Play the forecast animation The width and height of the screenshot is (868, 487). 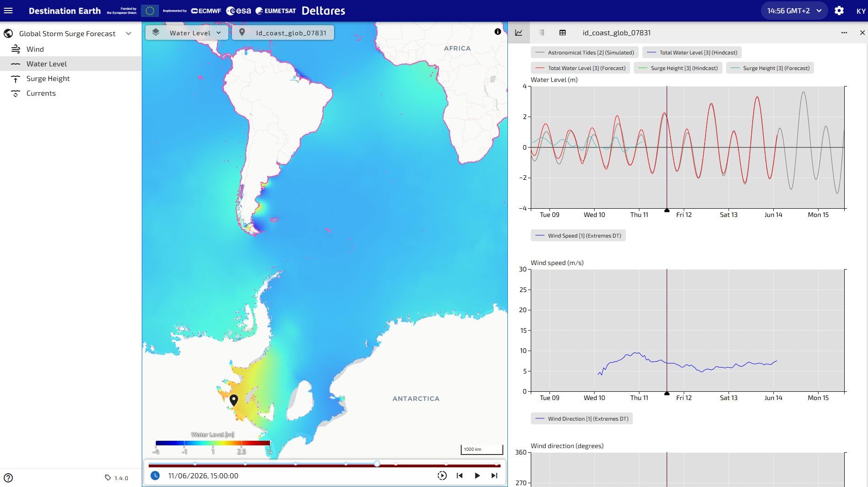tap(477, 476)
